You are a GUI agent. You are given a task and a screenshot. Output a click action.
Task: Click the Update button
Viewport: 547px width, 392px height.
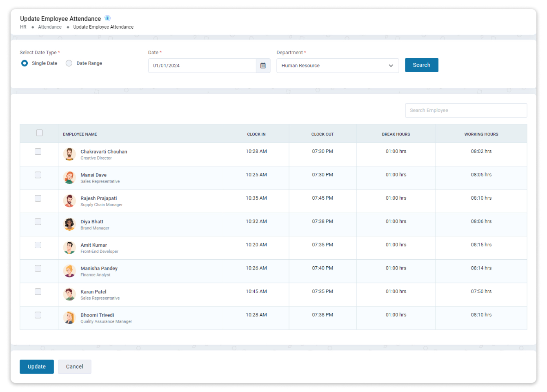click(x=37, y=367)
